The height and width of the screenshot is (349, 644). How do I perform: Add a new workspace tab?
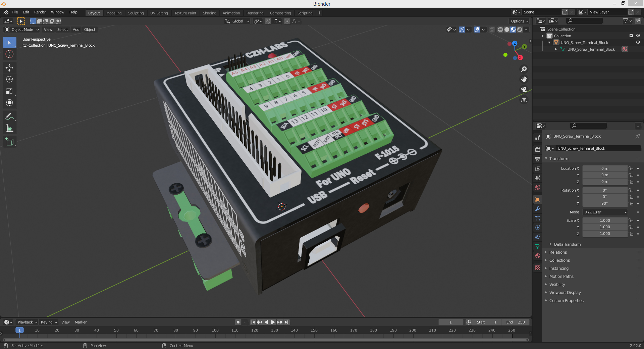click(x=319, y=13)
